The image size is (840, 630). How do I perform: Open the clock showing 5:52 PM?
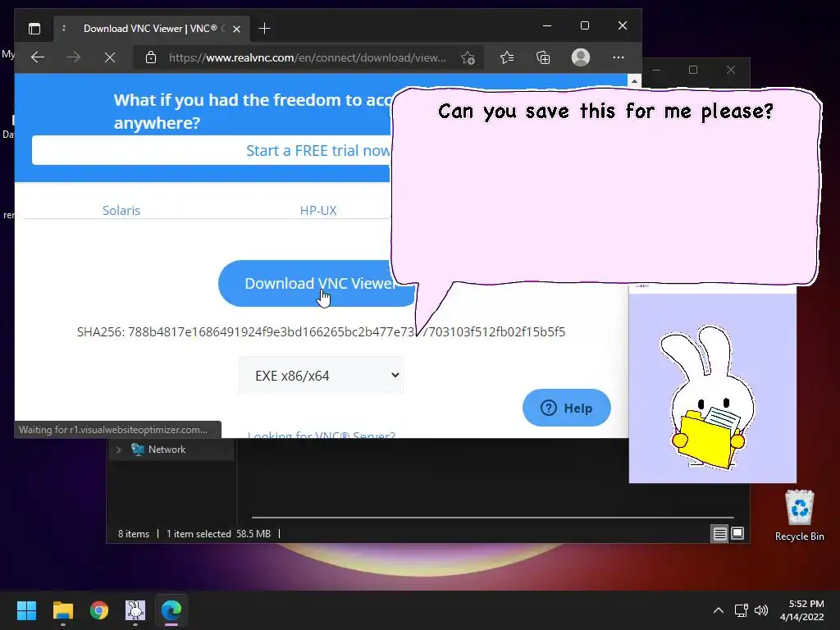(802, 610)
